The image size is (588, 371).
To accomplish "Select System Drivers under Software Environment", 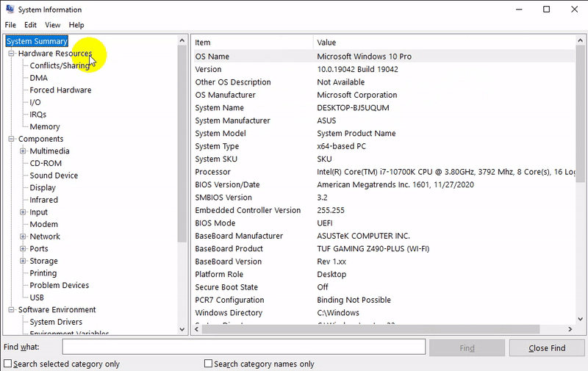I will pos(56,322).
